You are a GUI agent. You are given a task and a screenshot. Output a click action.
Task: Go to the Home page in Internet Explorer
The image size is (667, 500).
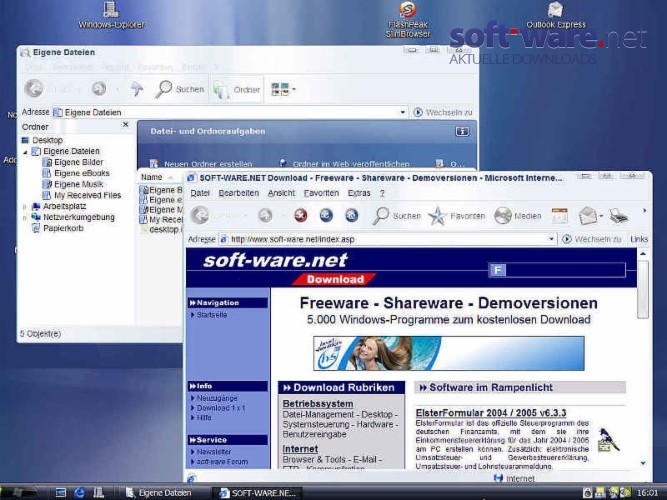tap(352, 215)
